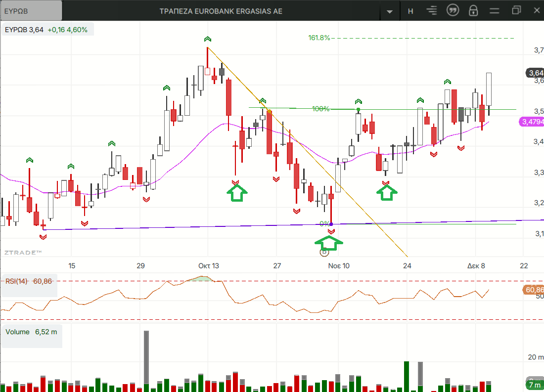
Task: Click the quotation marks comment icon
Action: [453, 10]
